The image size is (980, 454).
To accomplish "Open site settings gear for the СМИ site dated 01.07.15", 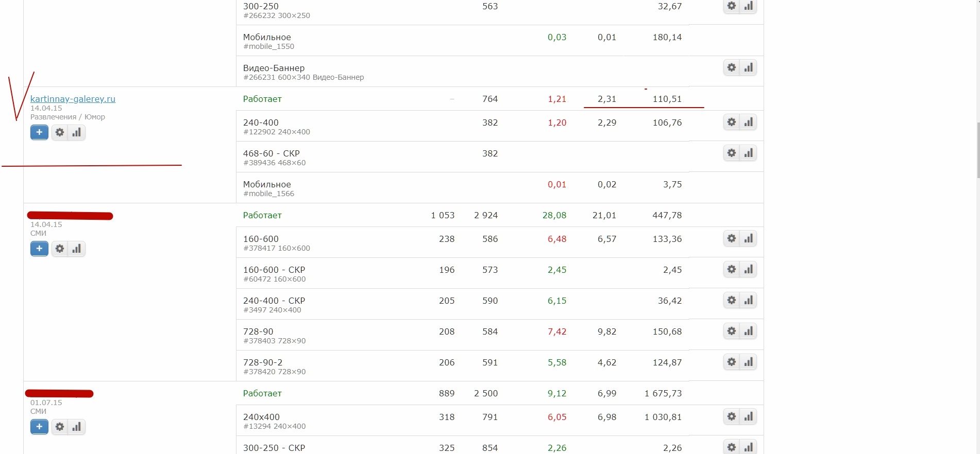I will pyautogui.click(x=60, y=427).
